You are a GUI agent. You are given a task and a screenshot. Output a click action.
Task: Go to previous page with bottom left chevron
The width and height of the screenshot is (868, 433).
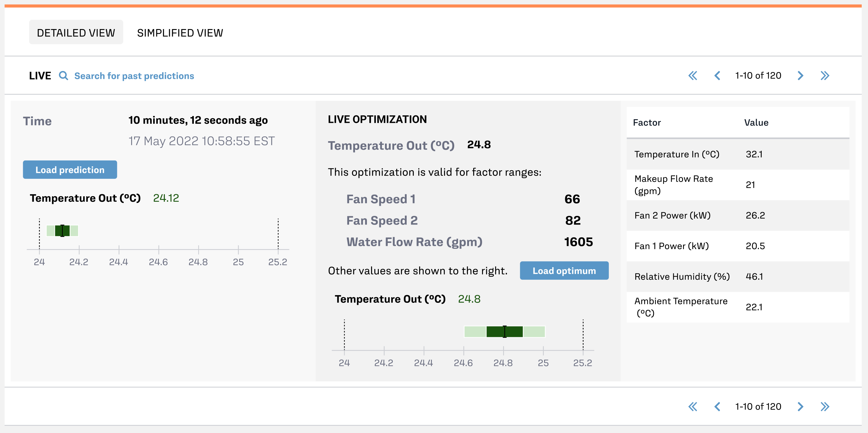(717, 406)
